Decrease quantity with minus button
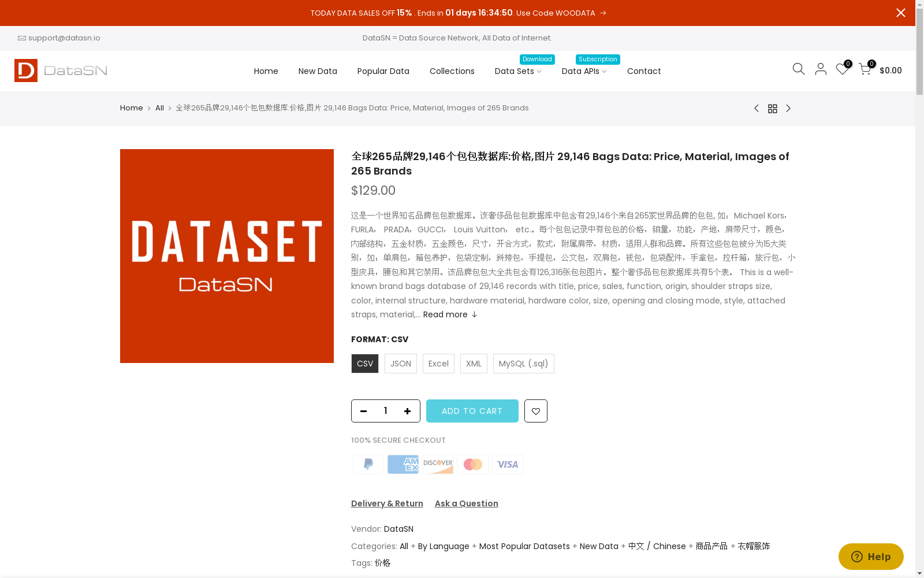 363,411
